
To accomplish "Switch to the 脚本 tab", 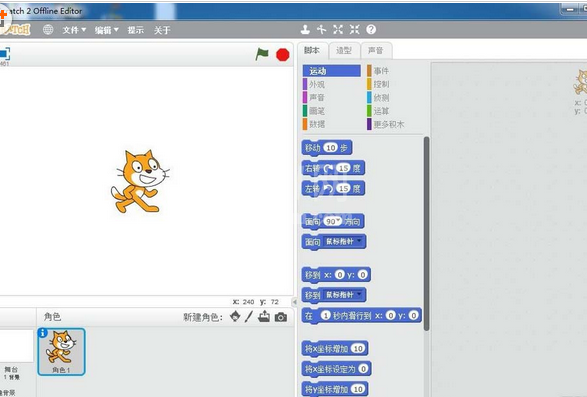I will tap(312, 51).
